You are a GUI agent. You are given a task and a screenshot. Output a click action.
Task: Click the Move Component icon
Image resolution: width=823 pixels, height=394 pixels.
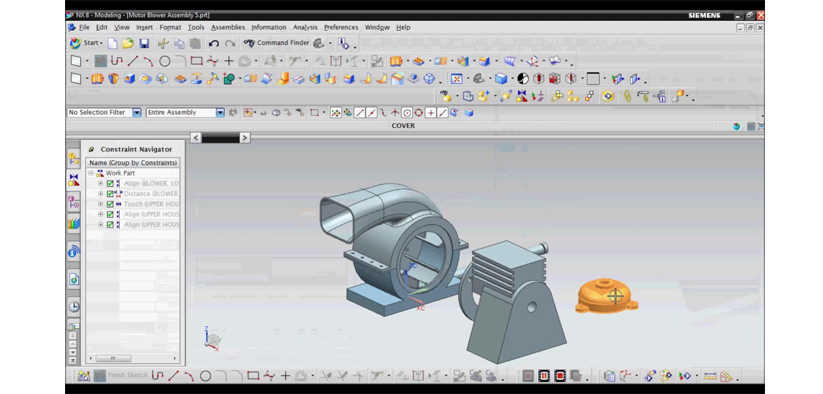[506, 97]
